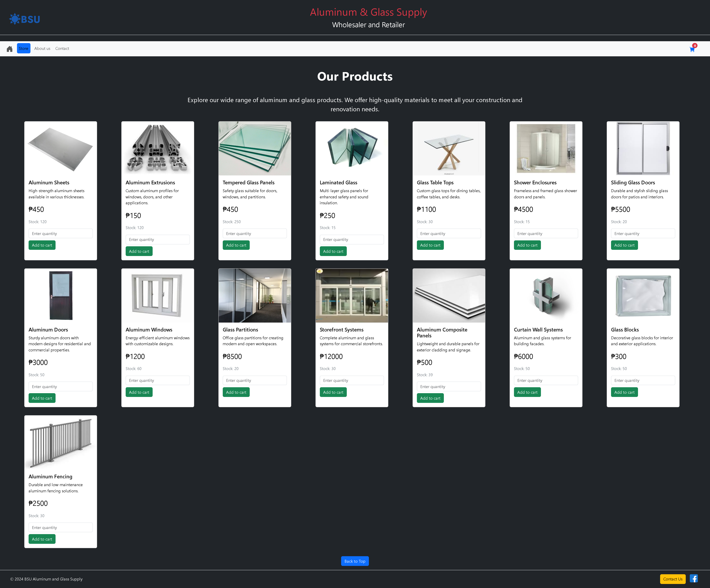Focus quantity field for Storefront Systems
710x588 pixels.
[352, 381]
